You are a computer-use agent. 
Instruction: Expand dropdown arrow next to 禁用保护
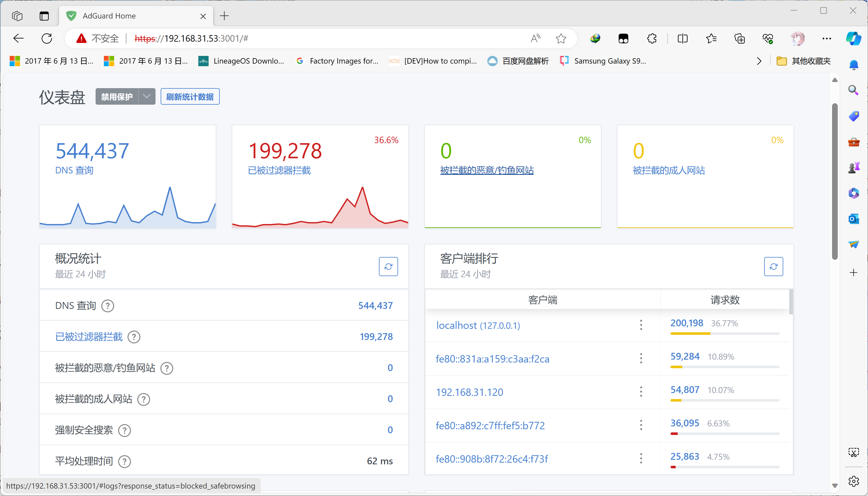click(147, 97)
